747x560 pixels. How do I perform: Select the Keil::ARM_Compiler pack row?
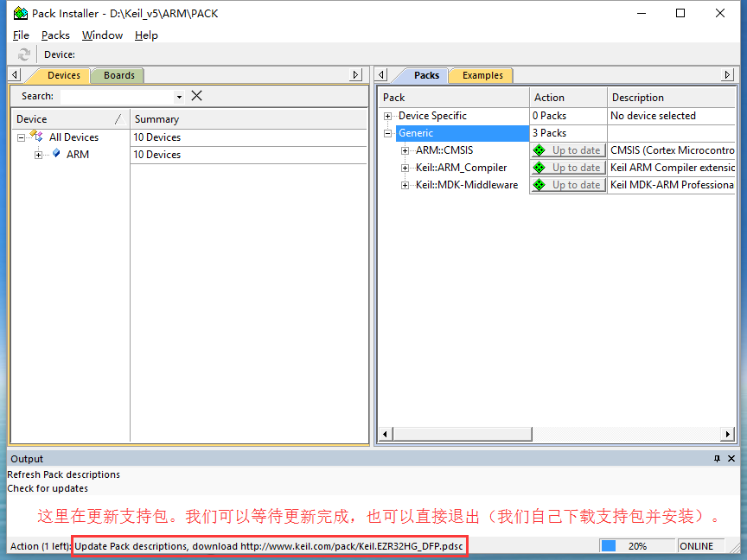[461, 168]
